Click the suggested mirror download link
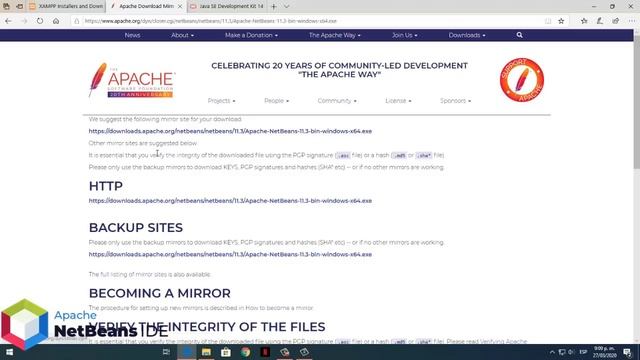 click(x=230, y=131)
